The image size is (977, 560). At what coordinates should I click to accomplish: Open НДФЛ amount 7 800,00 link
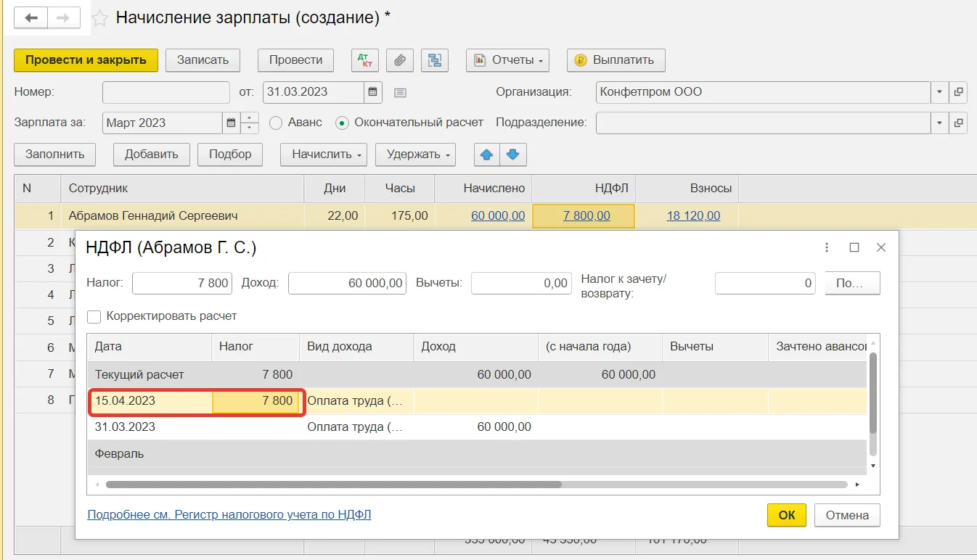tap(586, 215)
